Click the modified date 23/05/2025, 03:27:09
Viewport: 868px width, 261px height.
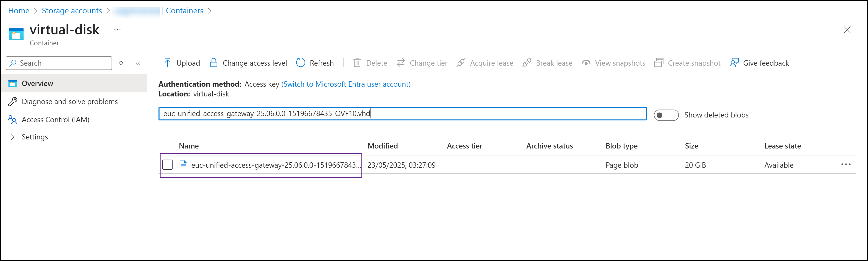tap(401, 165)
